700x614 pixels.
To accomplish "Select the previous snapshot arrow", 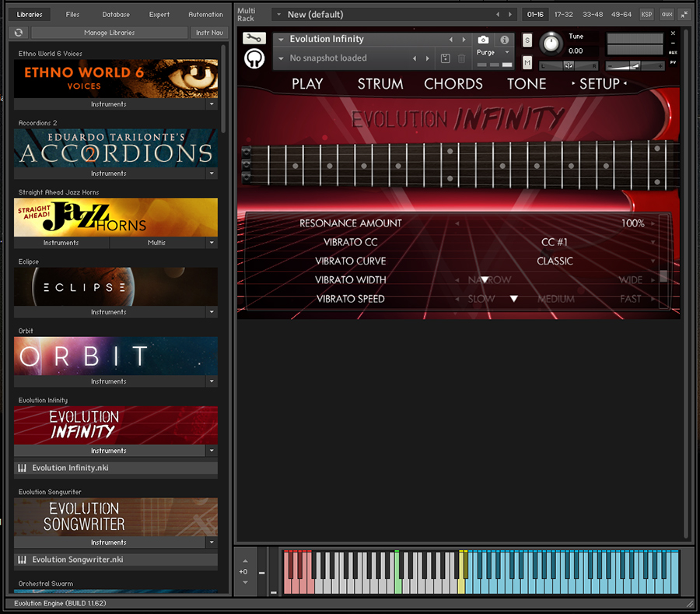I will tap(415, 58).
